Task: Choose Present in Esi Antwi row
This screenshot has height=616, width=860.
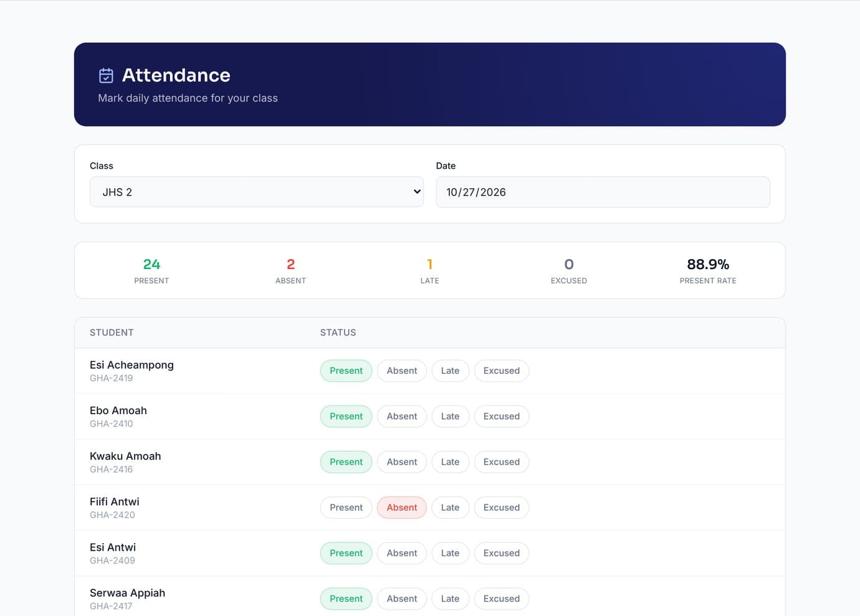Action: coord(346,553)
